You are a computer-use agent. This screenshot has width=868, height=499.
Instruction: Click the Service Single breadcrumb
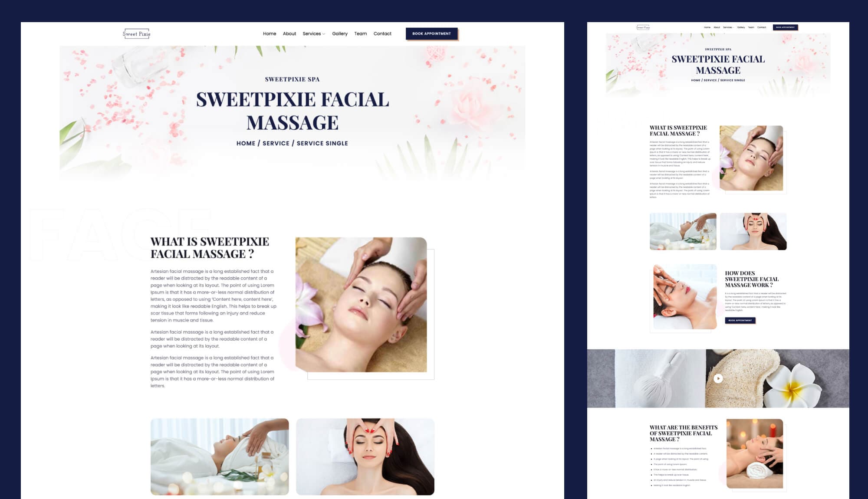point(321,143)
